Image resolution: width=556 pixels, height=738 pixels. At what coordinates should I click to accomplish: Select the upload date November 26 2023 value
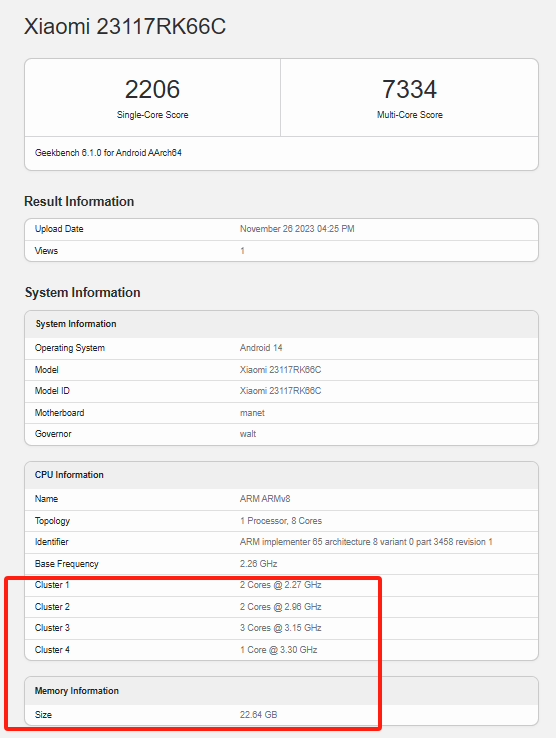coord(297,229)
